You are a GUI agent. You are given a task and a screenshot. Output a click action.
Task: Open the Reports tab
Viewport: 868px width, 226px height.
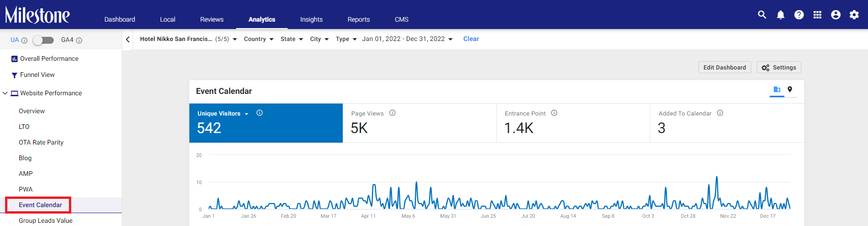point(359,19)
